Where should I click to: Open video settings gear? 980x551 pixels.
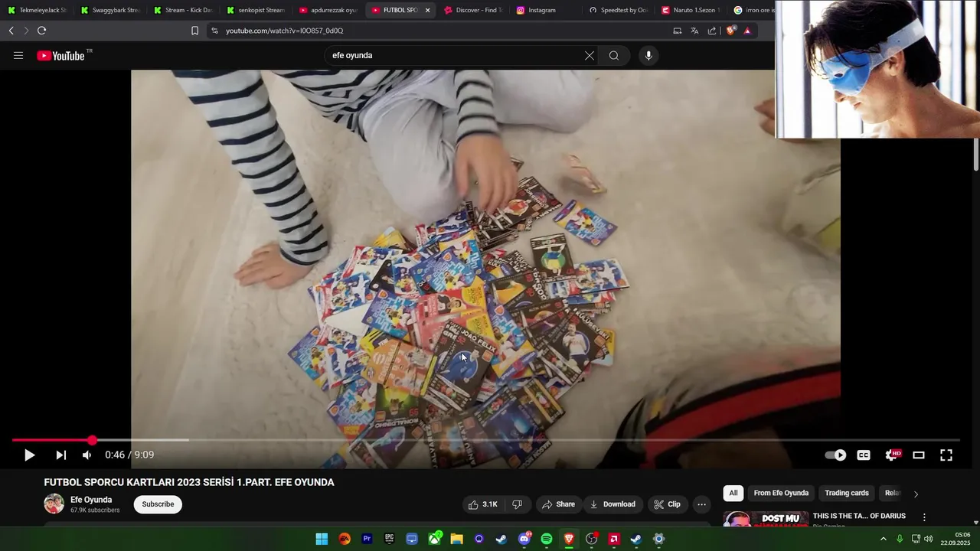892,455
